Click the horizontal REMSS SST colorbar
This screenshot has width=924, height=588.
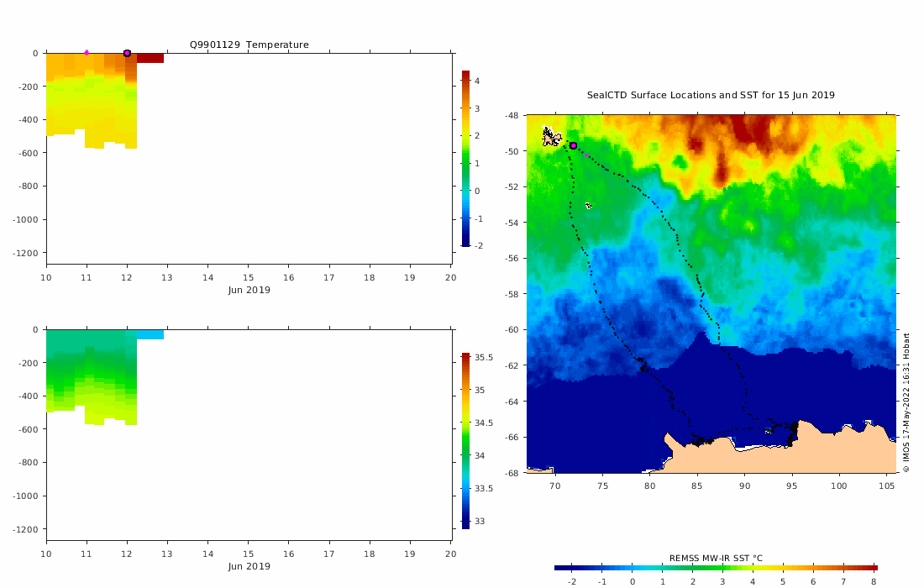[x=716, y=568]
